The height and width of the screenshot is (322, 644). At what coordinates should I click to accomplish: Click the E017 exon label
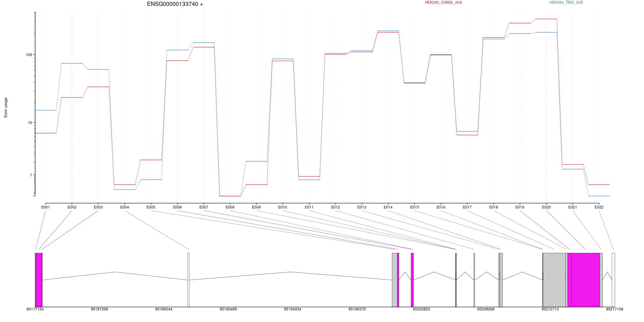[x=467, y=207]
